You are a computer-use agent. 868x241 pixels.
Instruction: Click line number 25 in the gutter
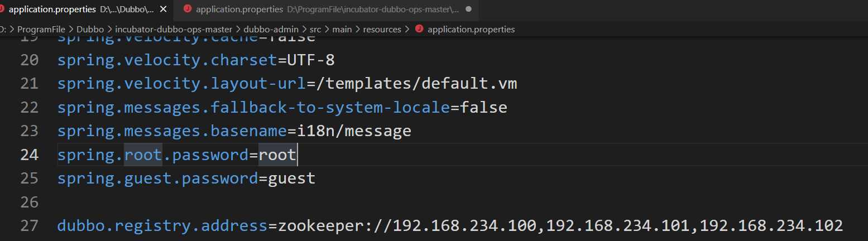coord(29,179)
